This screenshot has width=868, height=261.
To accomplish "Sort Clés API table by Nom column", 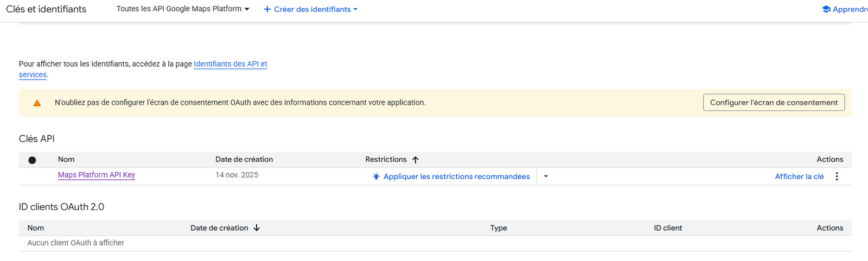I will 66,159.
